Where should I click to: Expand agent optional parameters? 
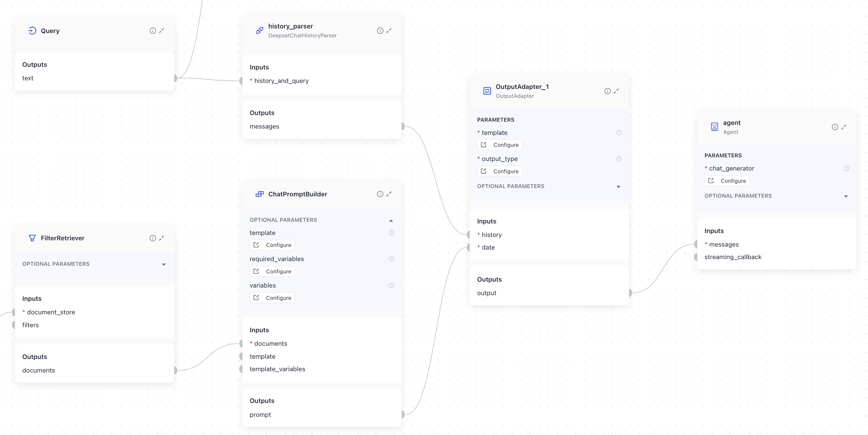(846, 196)
